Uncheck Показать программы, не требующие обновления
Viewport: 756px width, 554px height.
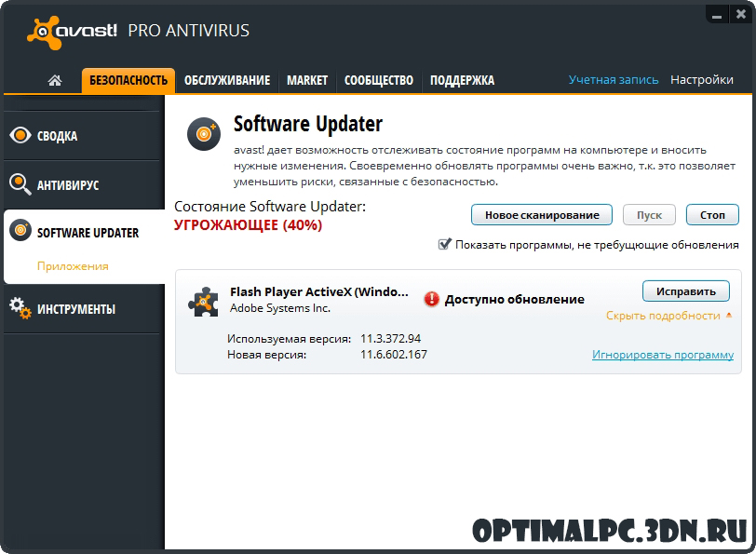[x=444, y=245]
